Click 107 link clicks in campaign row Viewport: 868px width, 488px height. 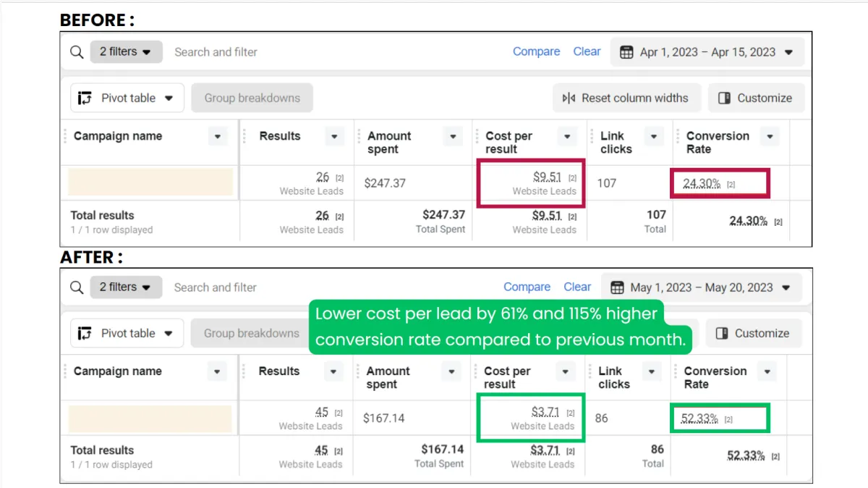tap(607, 183)
